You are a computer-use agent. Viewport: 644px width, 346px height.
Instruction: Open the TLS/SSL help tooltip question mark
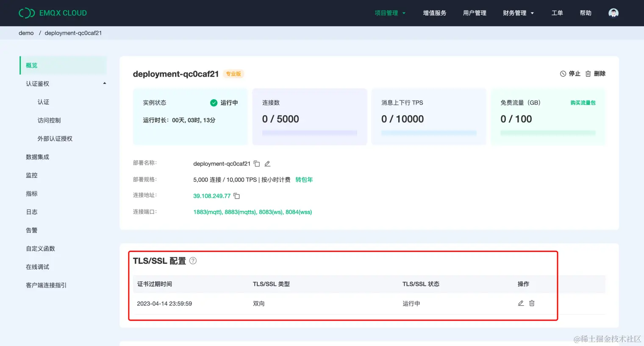pos(193,260)
